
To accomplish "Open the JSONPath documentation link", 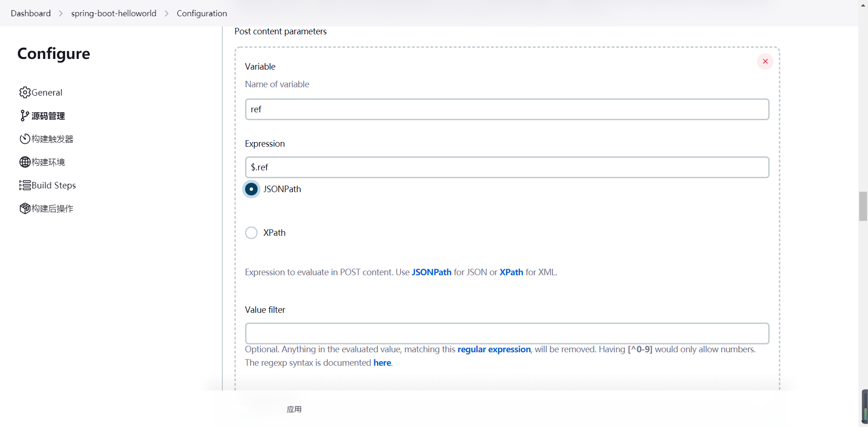I will tap(431, 272).
